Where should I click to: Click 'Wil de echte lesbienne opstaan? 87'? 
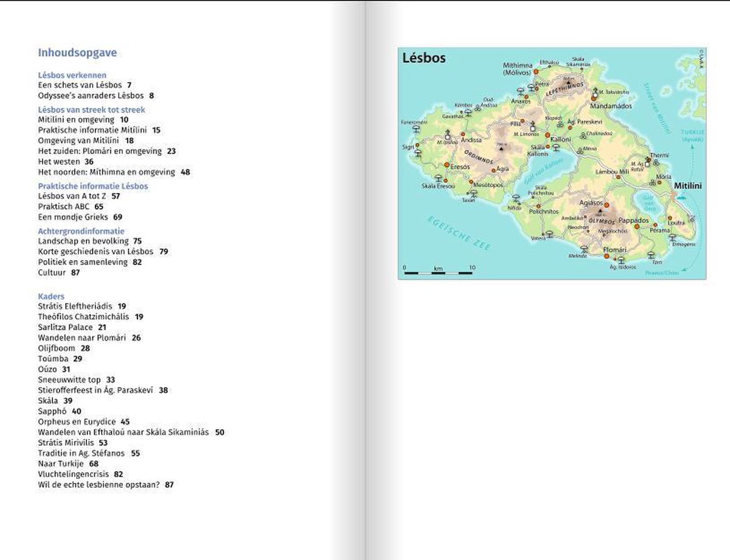(x=106, y=485)
